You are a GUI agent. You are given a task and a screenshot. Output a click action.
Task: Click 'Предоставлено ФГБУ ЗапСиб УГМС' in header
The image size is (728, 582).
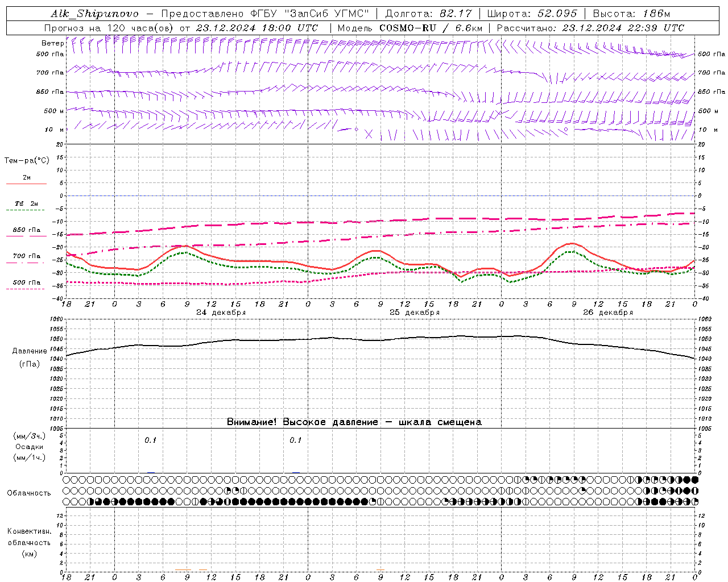pos(265,14)
